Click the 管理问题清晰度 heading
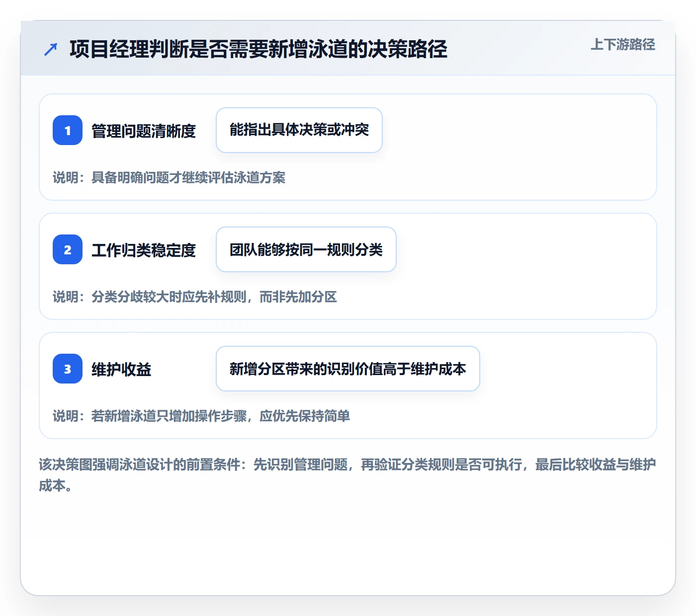Image resolution: width=696 pixels, height=616 pixels. coord(144,131)
